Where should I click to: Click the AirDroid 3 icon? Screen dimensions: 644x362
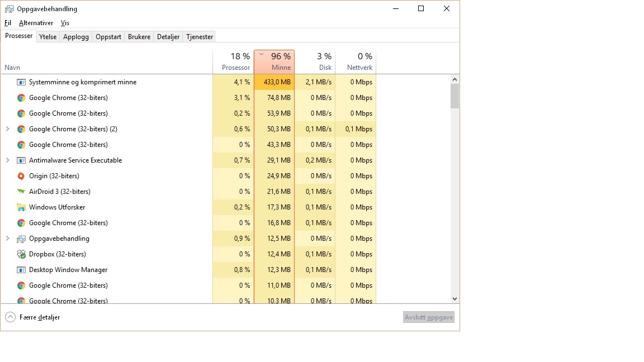(21, 192)
